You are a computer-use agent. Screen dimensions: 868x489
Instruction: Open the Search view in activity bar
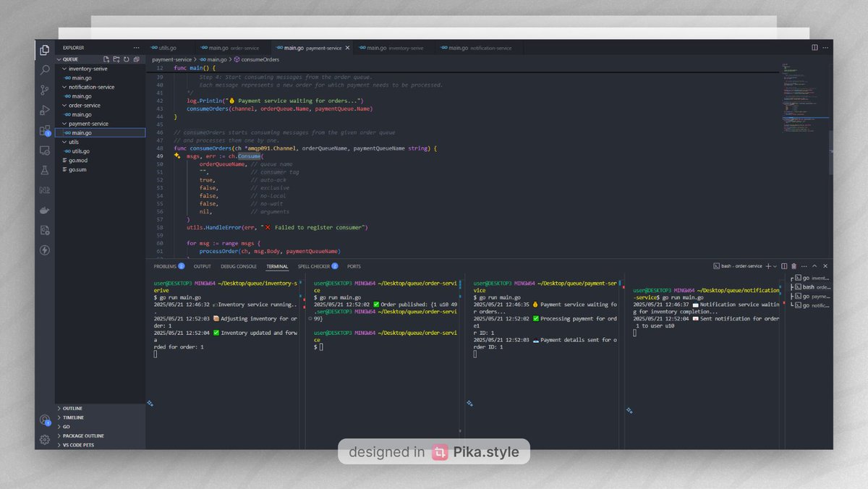[45, 70]
